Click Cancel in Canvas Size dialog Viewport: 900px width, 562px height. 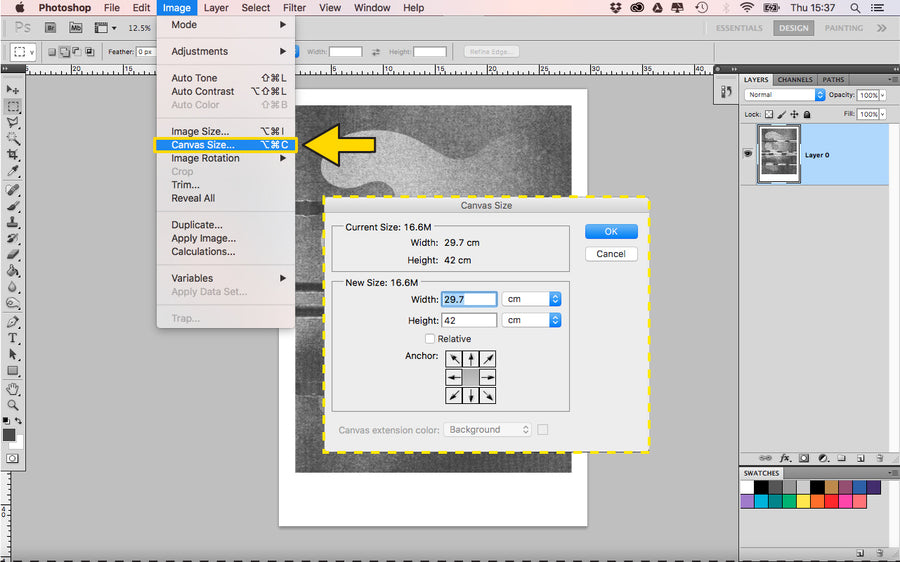611,254
